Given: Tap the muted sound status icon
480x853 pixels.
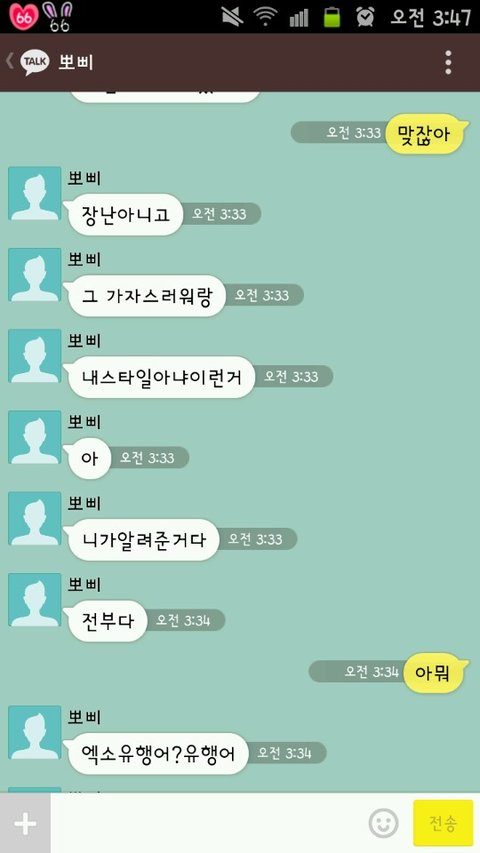Looking at the screenshot, I should point(232,17).
